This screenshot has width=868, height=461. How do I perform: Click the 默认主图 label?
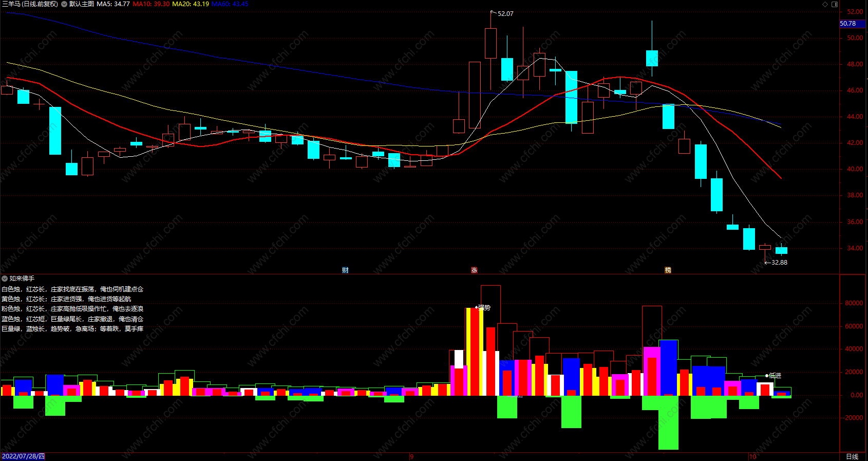click(82, 4)
